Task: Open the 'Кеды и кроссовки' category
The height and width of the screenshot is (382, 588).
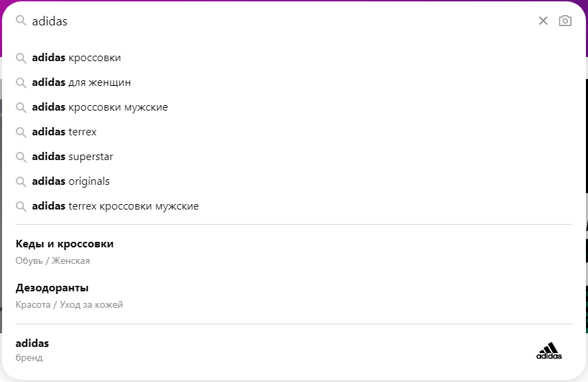Action: (65, 244)
